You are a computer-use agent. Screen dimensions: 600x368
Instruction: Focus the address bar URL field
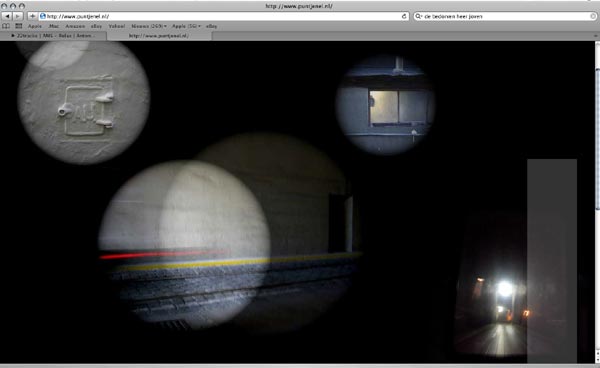(x=222, y=16)
